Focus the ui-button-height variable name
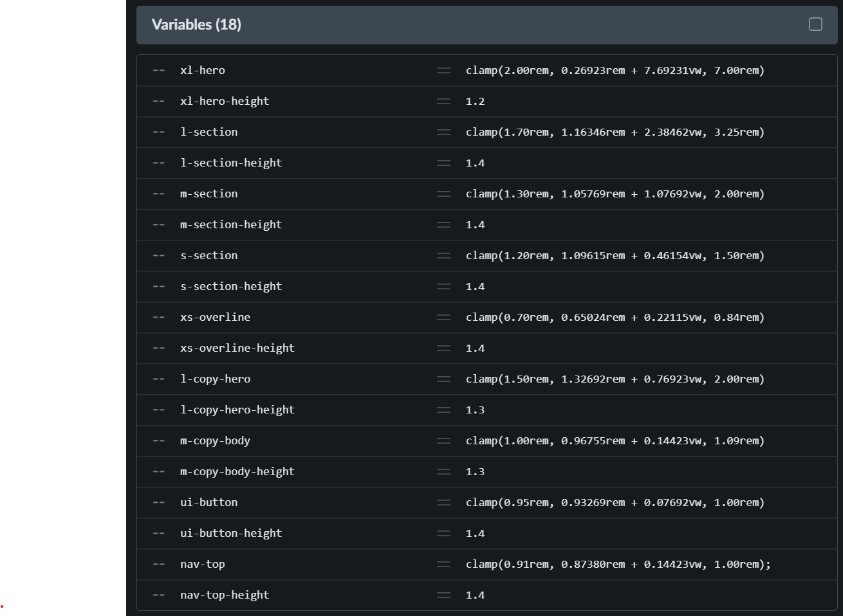Viewport: 843px width, 616px height. pos(231,534)
